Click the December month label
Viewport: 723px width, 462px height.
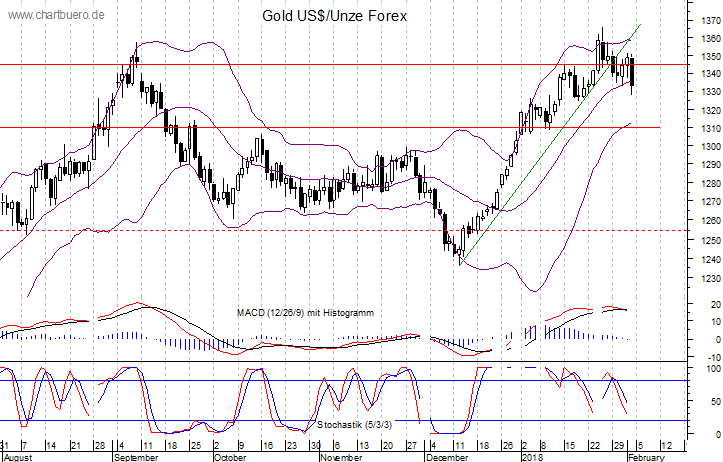coord(447,455)
